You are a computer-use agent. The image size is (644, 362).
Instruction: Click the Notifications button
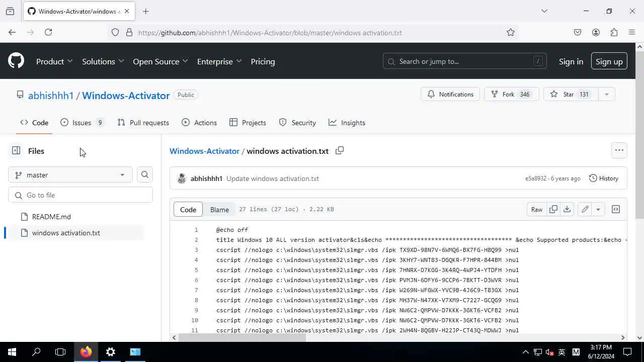click(x=450, y=94)
